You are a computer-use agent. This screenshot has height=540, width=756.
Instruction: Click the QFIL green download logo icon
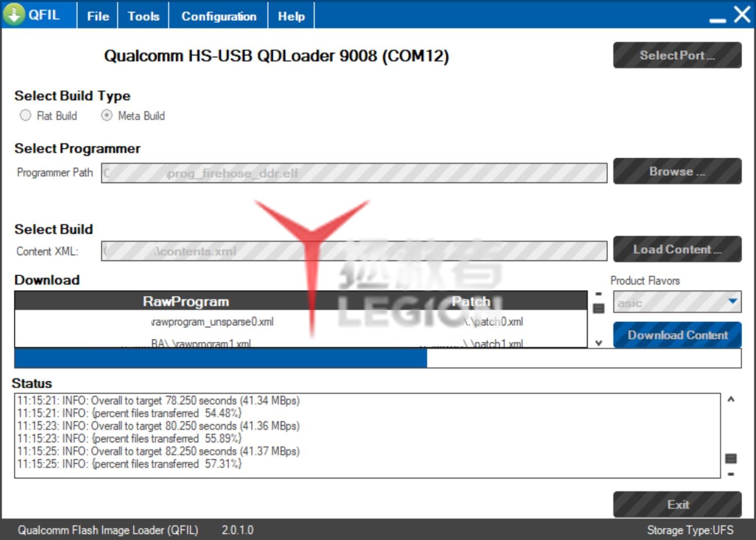tap(13, 14)
